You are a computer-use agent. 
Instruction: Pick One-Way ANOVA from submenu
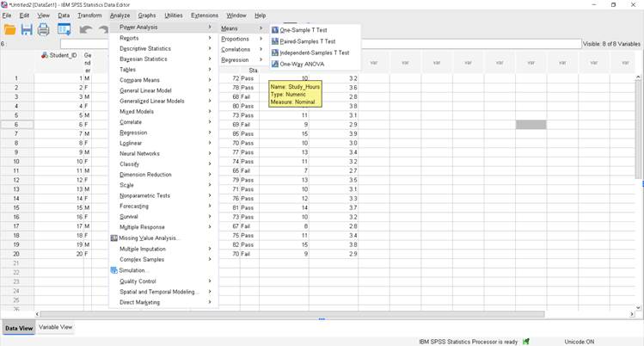tap(301, 64)
